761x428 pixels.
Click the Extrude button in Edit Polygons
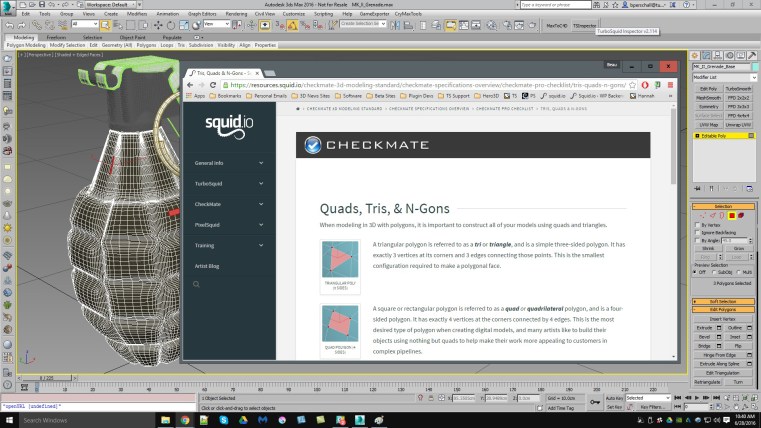pyautogui.click(x=704, y=328)
